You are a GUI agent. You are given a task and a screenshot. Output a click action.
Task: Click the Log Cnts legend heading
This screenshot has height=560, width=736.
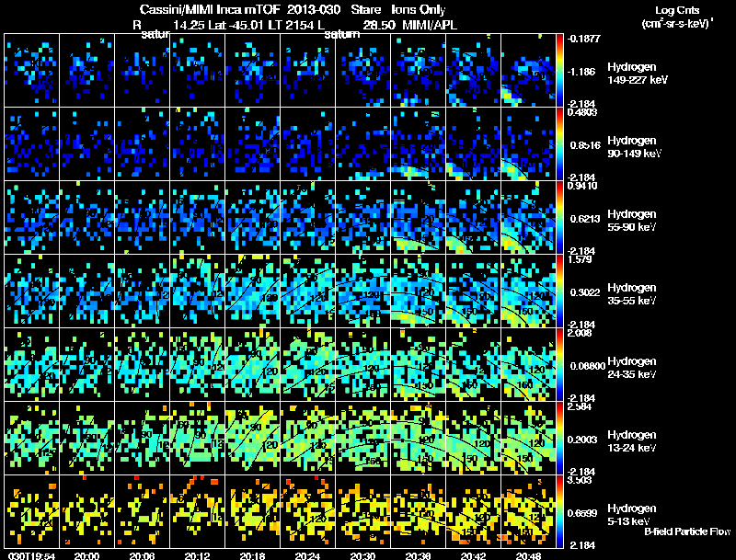click(x=677, y=10)
